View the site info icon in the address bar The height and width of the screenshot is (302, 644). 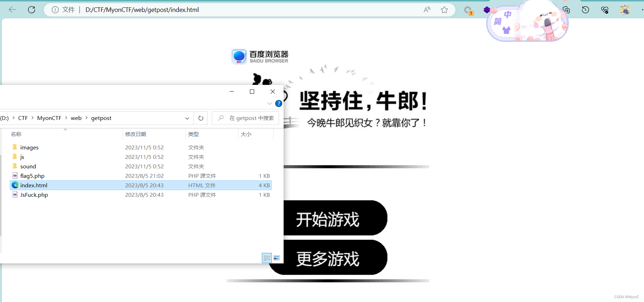[x=55, y=10]
